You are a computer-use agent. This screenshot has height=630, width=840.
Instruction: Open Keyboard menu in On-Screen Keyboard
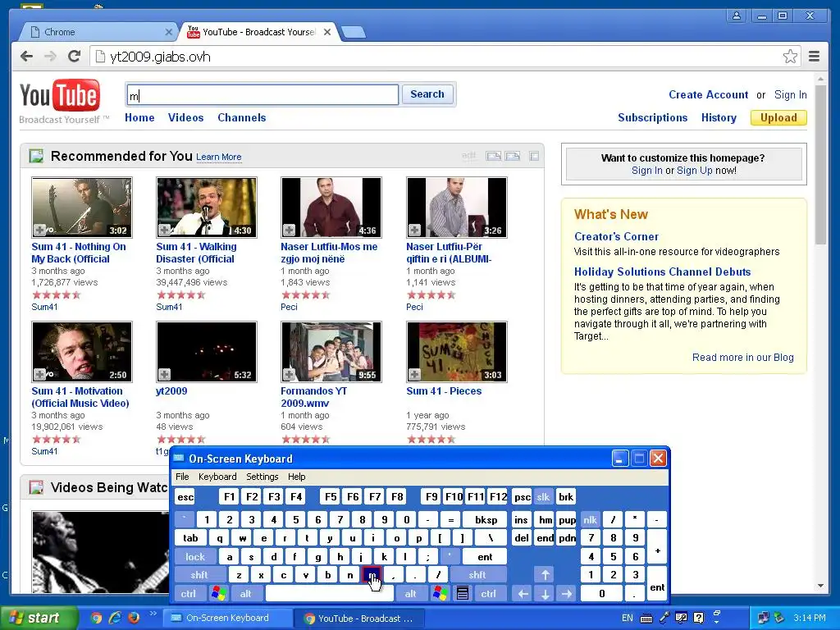(x=217, y=477)
